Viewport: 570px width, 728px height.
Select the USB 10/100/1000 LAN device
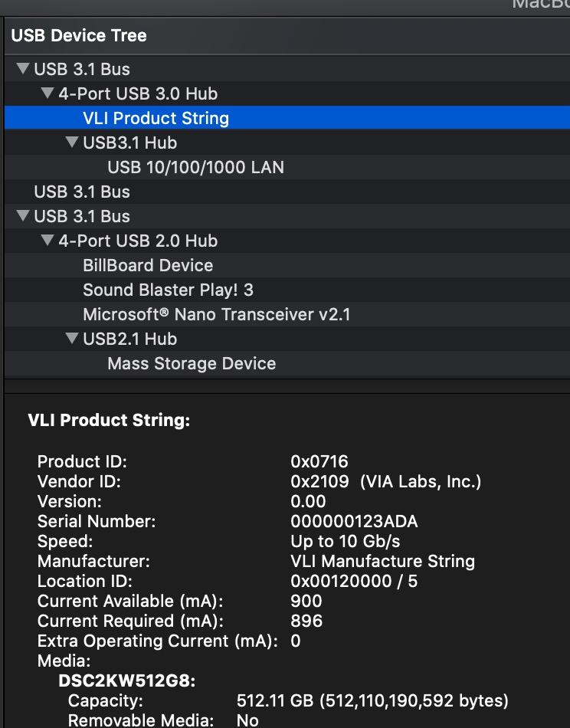click(195, 167)
